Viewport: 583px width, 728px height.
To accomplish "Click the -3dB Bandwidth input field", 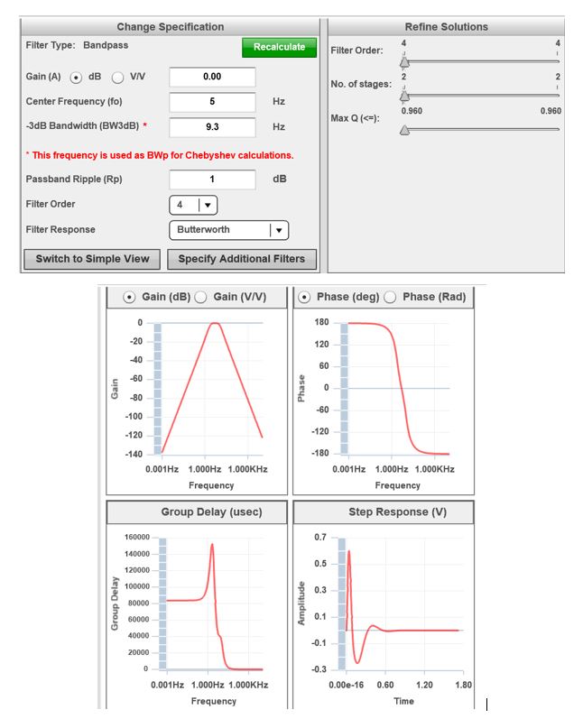I will 212,127.
